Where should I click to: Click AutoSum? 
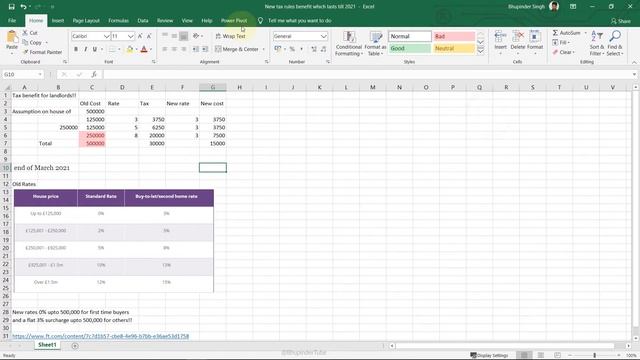pos(566,33)
